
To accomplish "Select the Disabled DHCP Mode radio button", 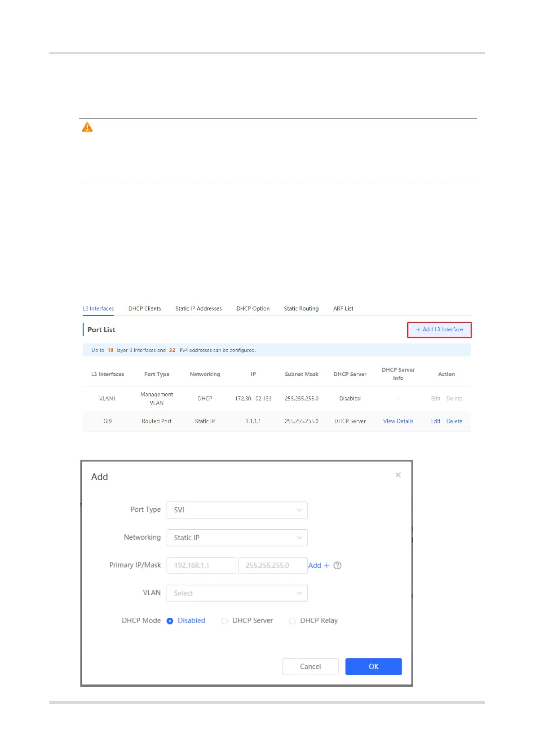I will (x=170, y=621).
